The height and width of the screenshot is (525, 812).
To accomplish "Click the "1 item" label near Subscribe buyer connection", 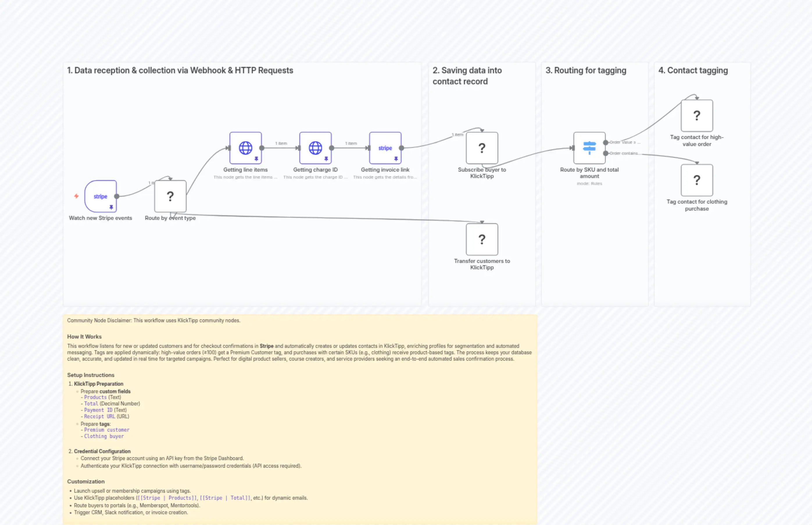I will (458, 134).
